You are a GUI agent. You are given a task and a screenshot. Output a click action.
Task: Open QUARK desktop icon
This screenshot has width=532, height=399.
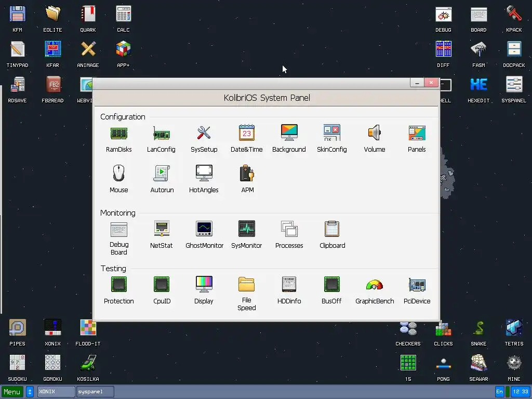click(88, 14)
